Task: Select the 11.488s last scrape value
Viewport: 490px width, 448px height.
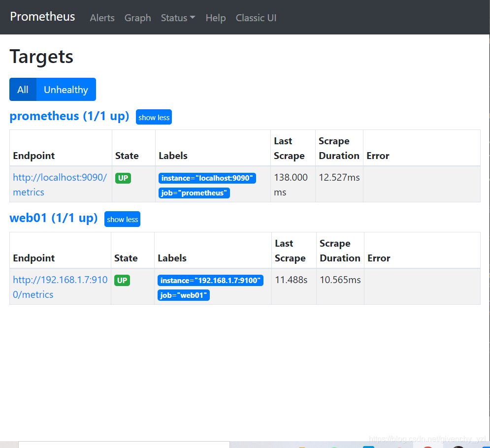Action: point(291,280)
